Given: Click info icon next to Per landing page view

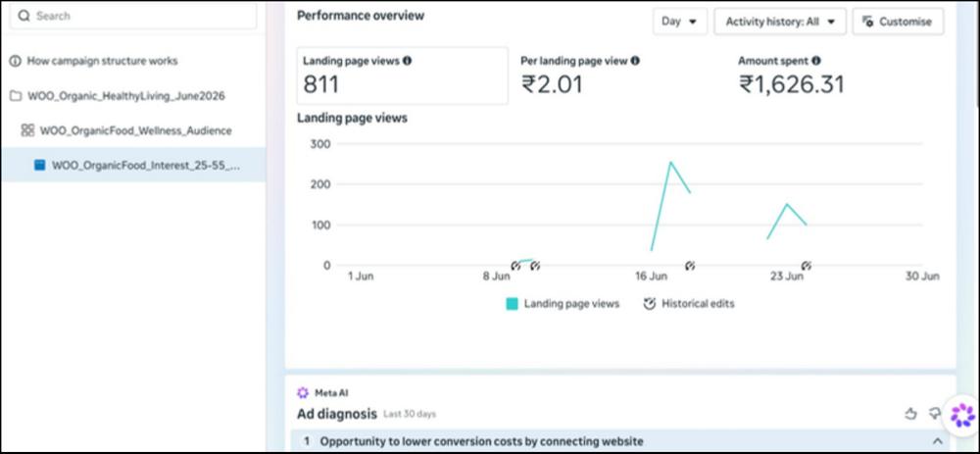Looking at the screenshot, I should 635,61.
